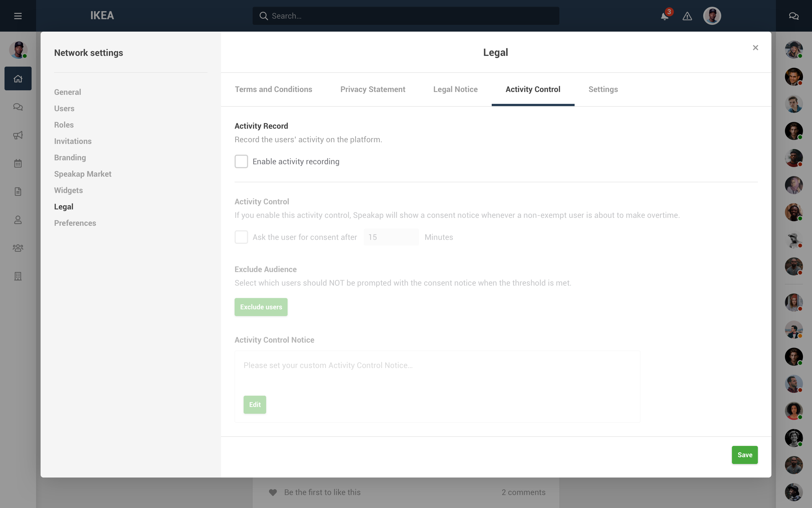Open groups people icon in sidebar
This screenshot has height=508, width=812.
pos(18,248)
